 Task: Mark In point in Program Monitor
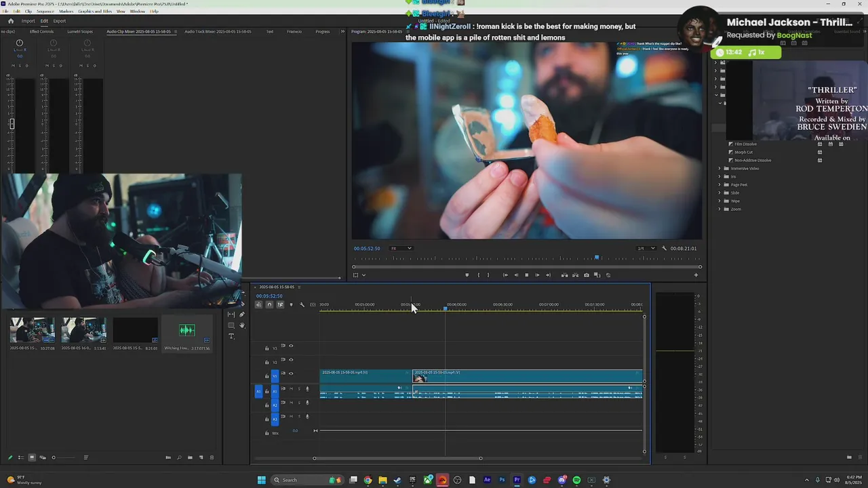pos(479,275)
